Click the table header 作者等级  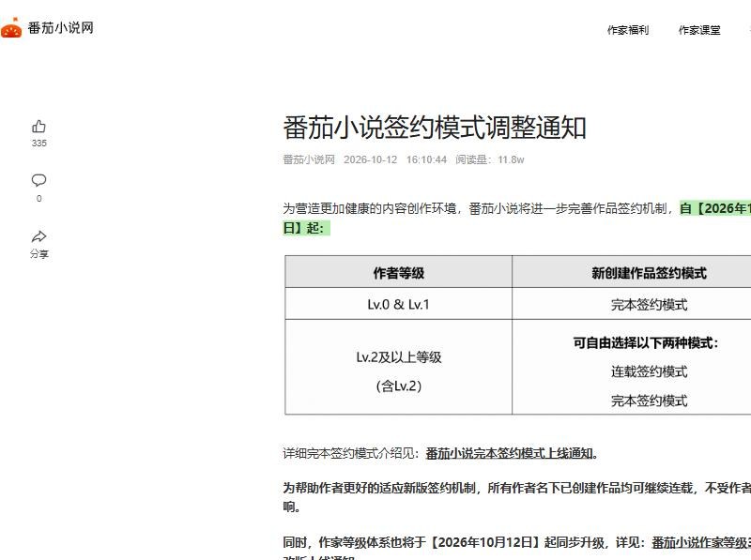tap(398, 273)
